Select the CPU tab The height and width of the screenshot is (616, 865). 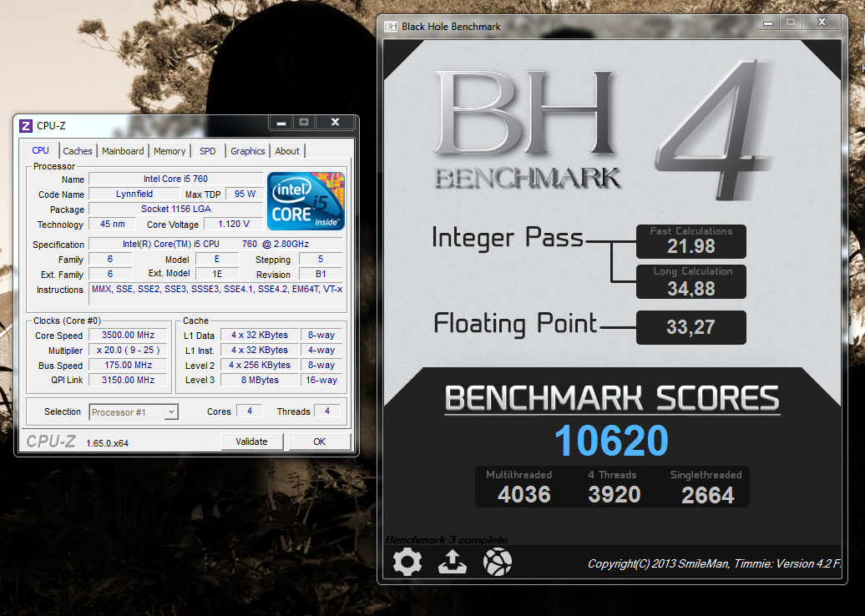(40, 150)
